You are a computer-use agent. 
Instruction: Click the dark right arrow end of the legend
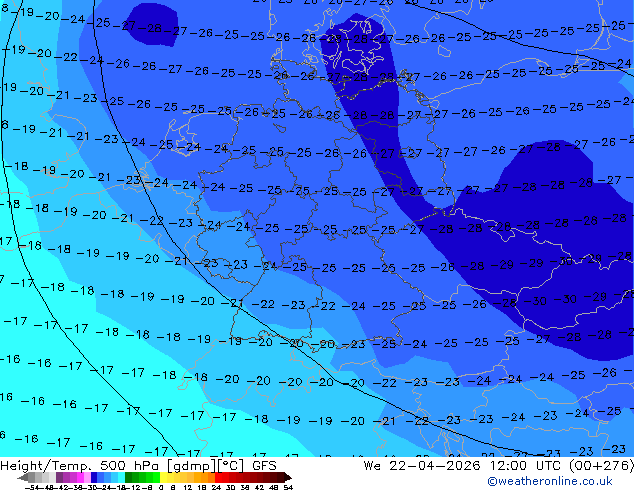[x=288, y=477]
